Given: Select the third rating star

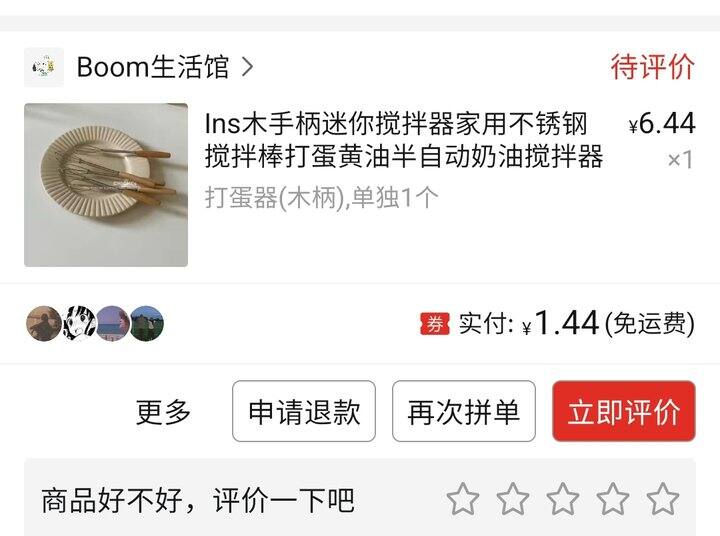Looking at the screenshot, I should coord(562,498).
